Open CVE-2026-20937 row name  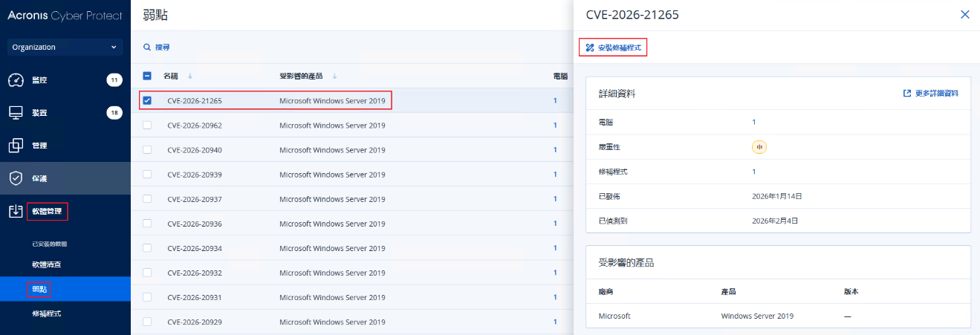(195, 198)
